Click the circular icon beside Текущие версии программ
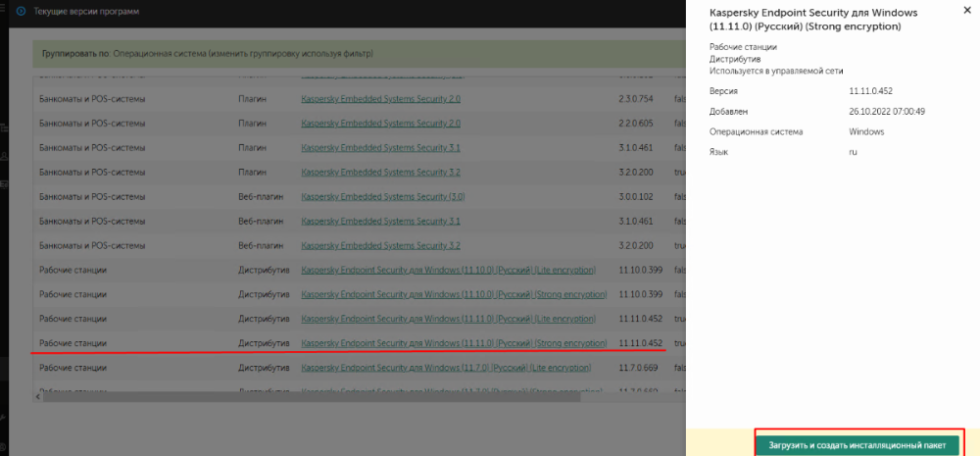This screenshot has width=980, height=456. point(23,11)
